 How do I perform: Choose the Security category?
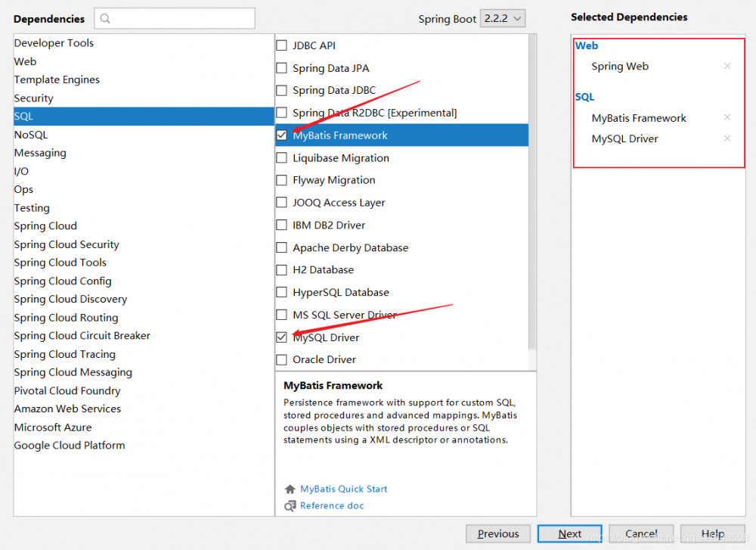(144, 98)
